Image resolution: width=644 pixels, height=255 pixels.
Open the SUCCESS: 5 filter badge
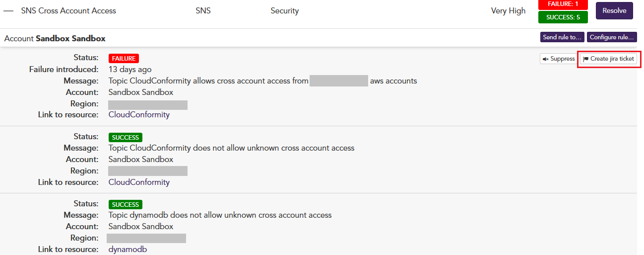tap(563, 17)
